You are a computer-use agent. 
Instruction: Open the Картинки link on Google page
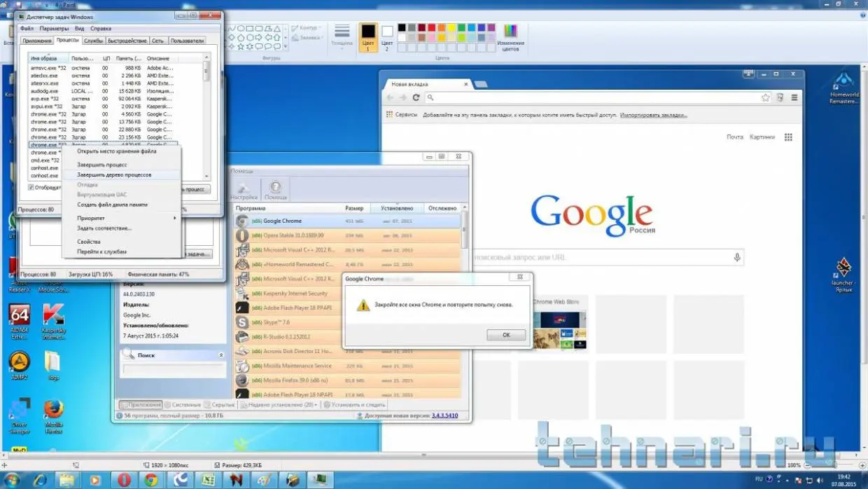[x=762, y=137]
